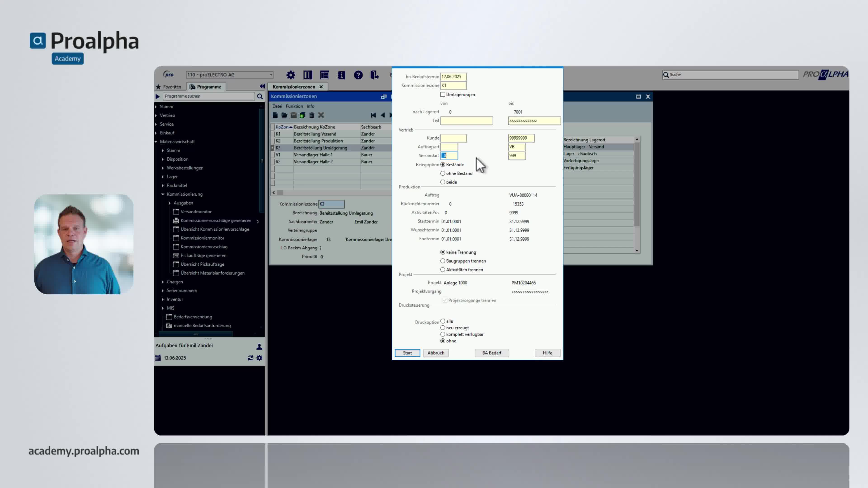
Task: Click the BA Bedarf button
Action: [x=491, y=353]
